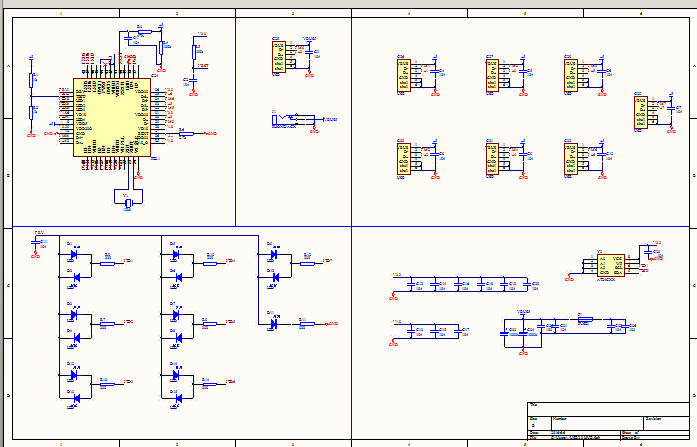Select the top-left USB connector in the seven-connector group
The width and height of the screenshot is (697, 447).
point(404,76)
